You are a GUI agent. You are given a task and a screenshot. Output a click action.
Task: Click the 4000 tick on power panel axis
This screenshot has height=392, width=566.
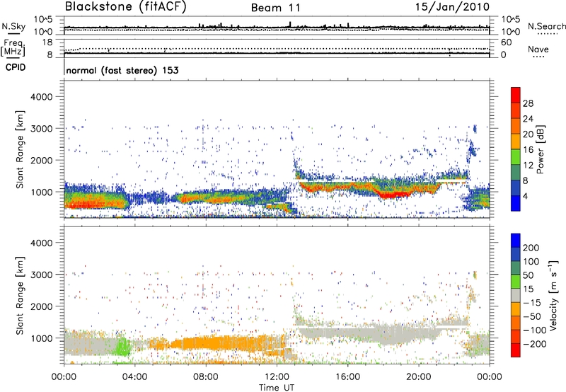(x=41, y=97)
